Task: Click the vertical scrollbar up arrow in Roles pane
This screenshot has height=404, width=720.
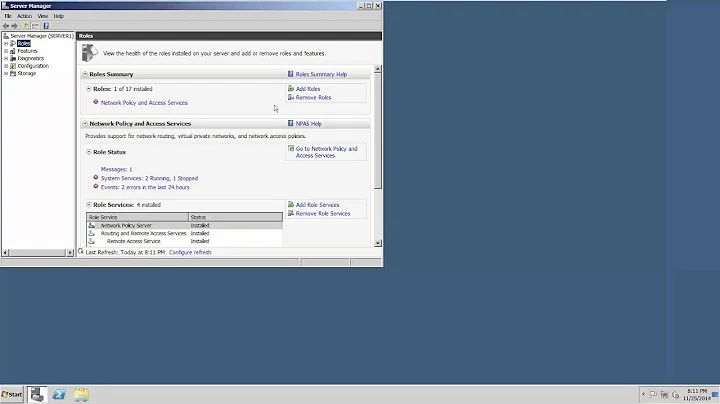Action: pyautogui.click(x=377, y=69)
